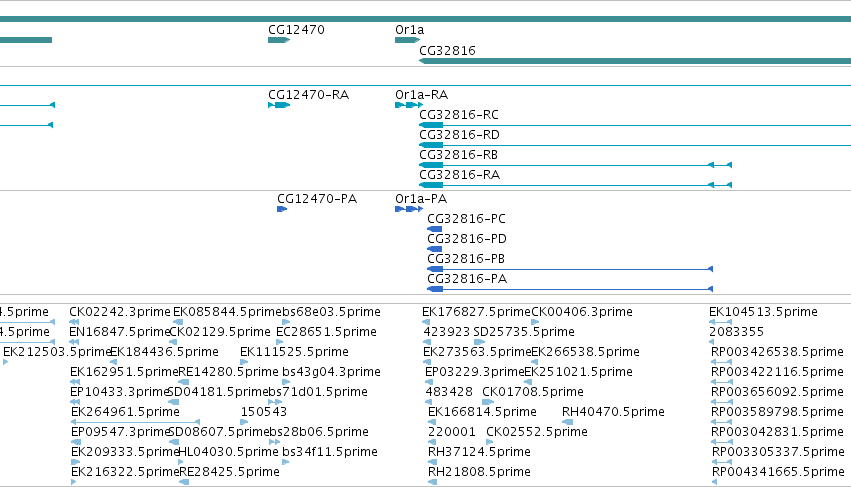Select EST EK104513.5prime
The height and width of the screenshot is (487, 851).
(763, 312)
